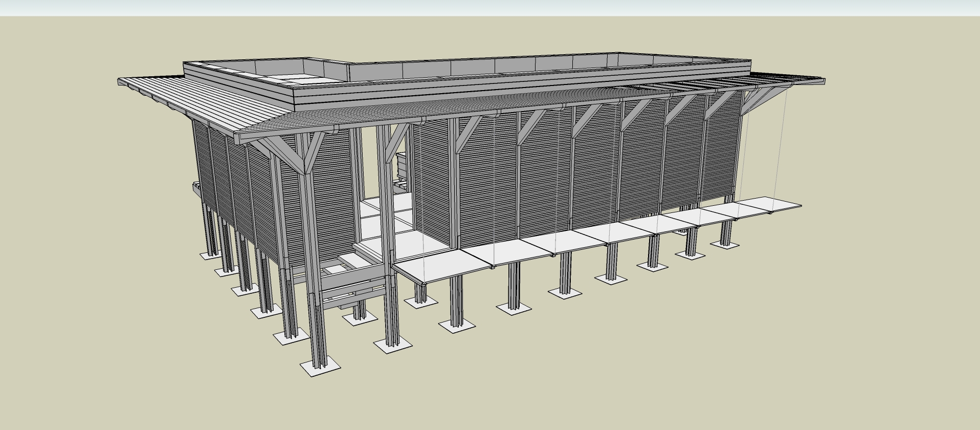Click empty ground area at bottom right
The height and width of the screenshot is (430, 980).
(x=818, y=358)
